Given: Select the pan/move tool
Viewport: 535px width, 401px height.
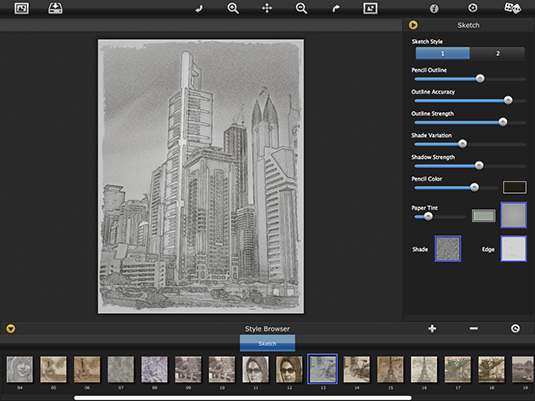Looking at the screenshot, I should [267, 8].
